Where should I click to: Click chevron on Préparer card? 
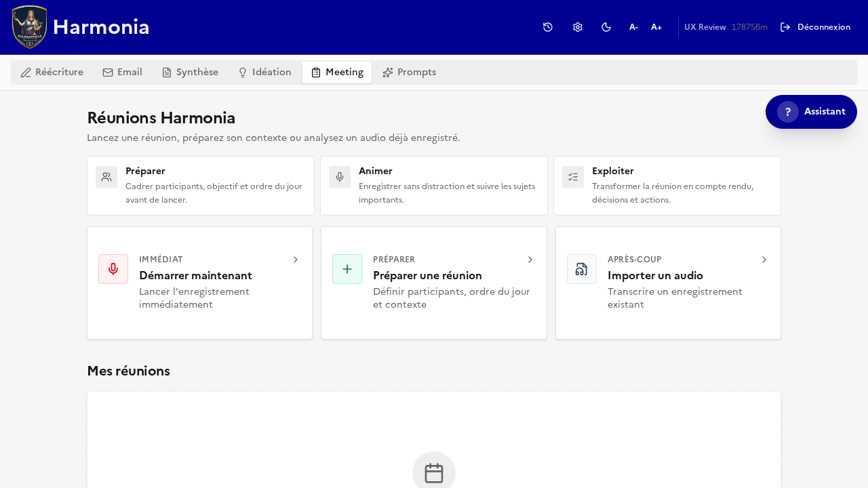coord(530,260)
